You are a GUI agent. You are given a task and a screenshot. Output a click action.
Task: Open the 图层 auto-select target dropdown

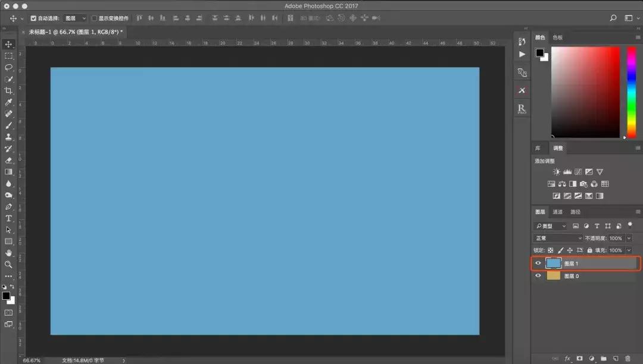[x=75, y=18]
